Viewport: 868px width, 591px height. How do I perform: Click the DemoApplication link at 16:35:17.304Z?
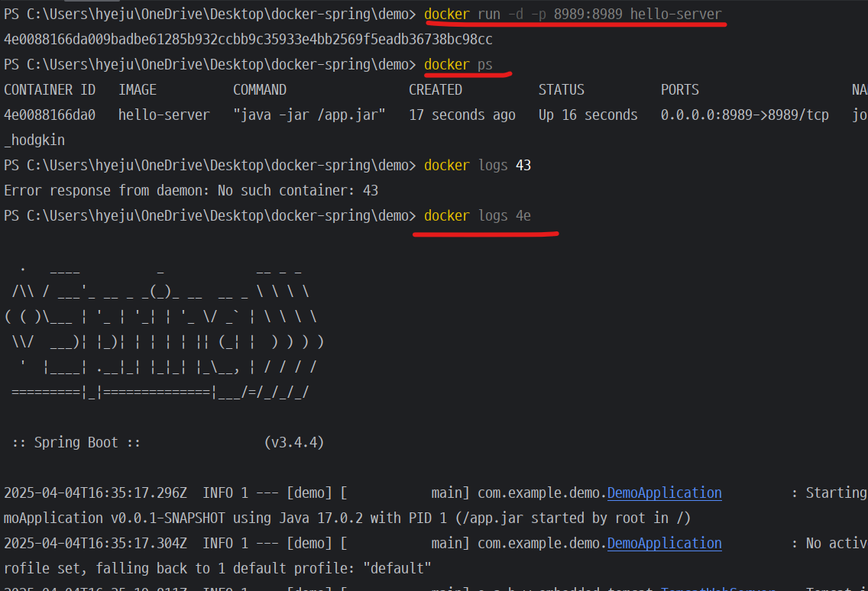(x=664, y=543)
